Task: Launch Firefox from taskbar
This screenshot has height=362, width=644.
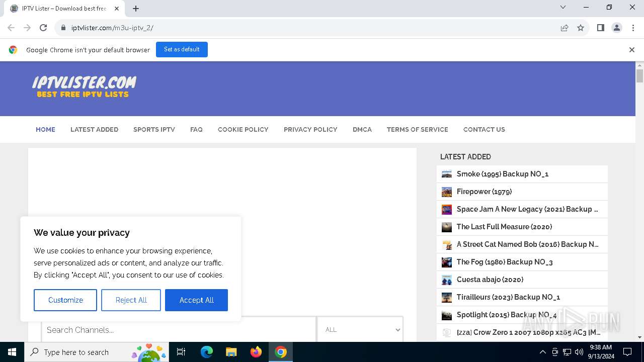Action: (256, 352)
